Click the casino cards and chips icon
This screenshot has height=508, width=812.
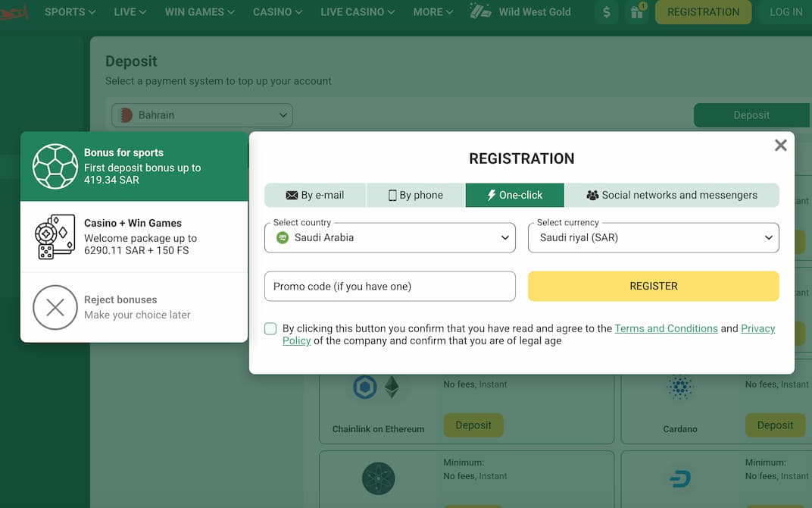pyautogui.click(x=55, y=237)
